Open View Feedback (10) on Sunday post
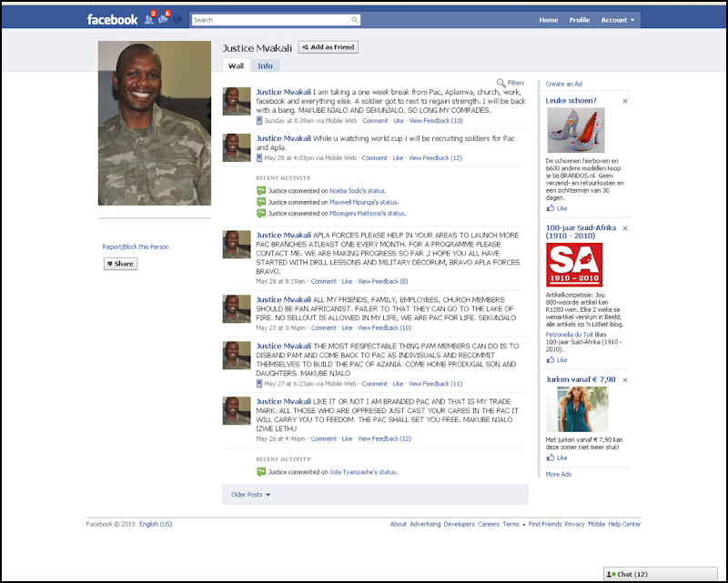The image size is (728, 583). [436, 120]
